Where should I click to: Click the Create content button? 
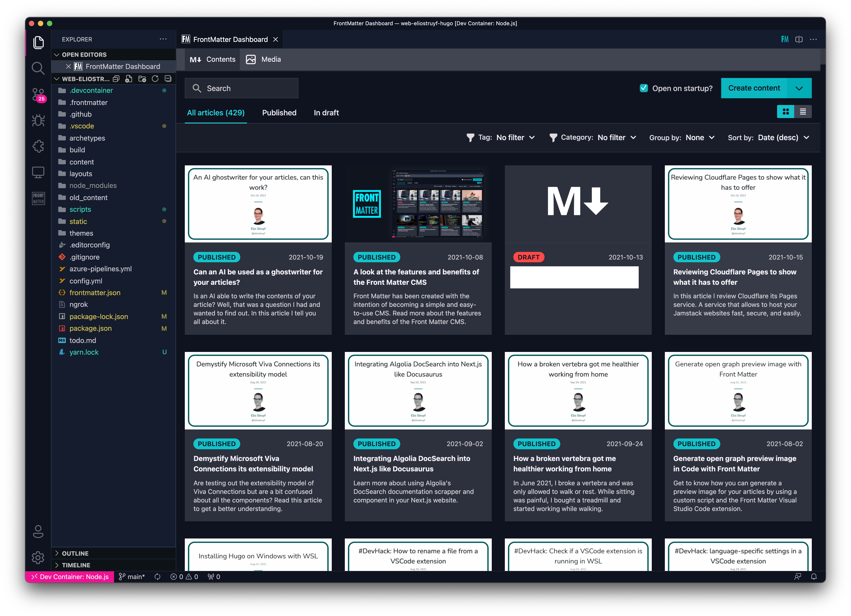tap(754, 88)
